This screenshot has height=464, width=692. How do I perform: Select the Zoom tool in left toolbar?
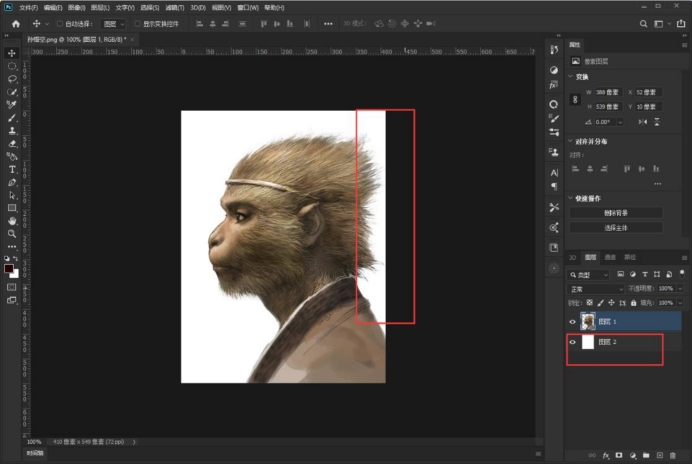tap(12, 234)
